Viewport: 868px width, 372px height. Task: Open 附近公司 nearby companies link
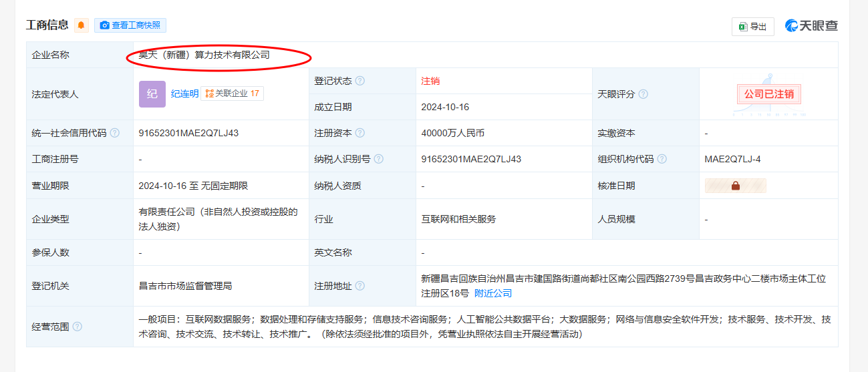493,293
